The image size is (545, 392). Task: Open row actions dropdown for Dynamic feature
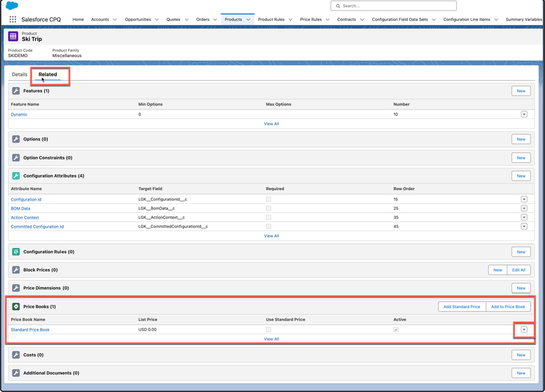pyautogui.click(x=524, y=114)
